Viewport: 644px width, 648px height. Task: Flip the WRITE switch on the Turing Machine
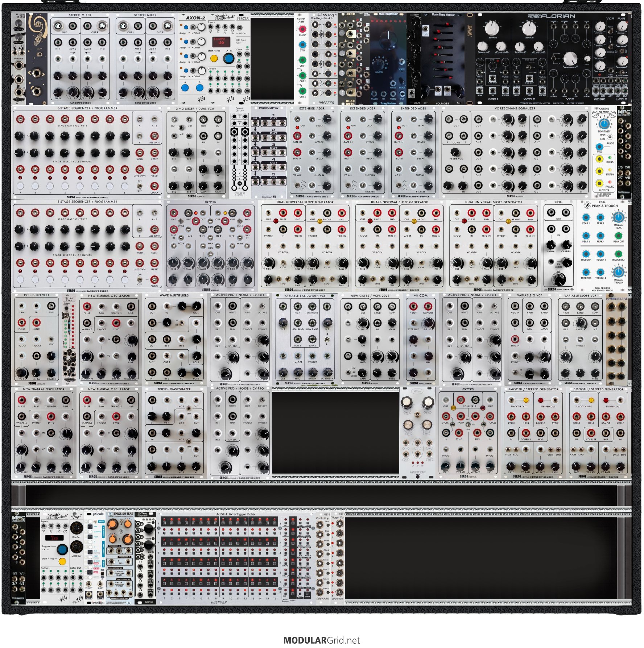pyautogui.click(x=401, y=62)
